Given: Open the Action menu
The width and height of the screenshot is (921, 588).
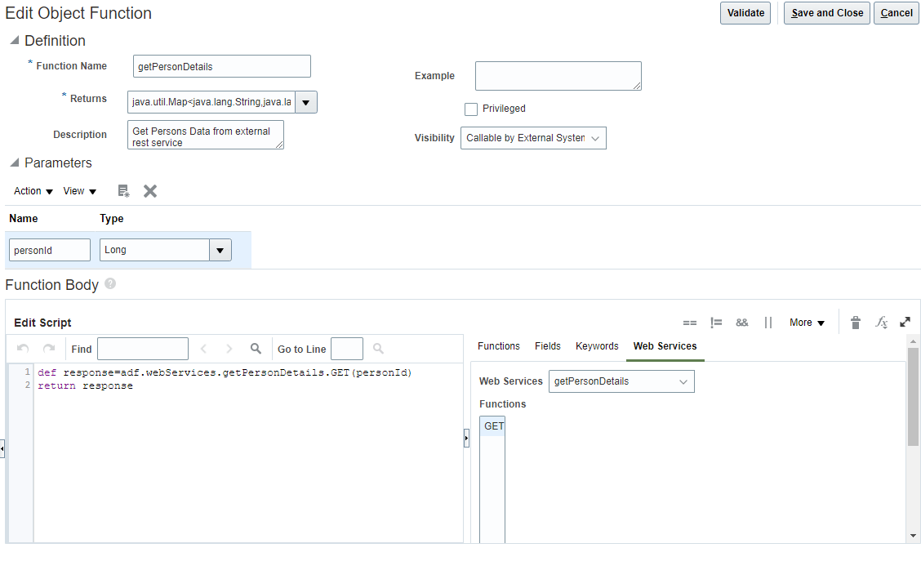Looking at the screenshot, I should click(x=33, y=191).
